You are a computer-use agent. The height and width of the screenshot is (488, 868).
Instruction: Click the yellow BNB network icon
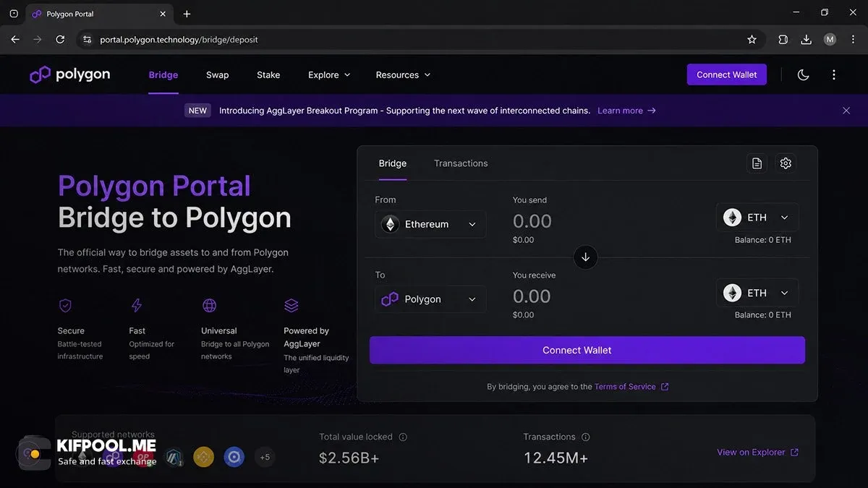point(203,457)
